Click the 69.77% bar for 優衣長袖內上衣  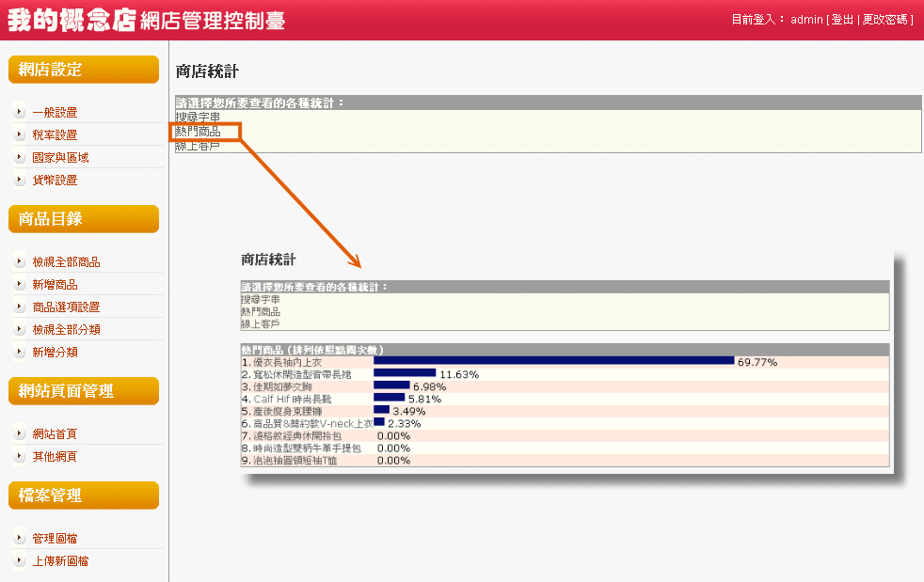tap(553, 361)
